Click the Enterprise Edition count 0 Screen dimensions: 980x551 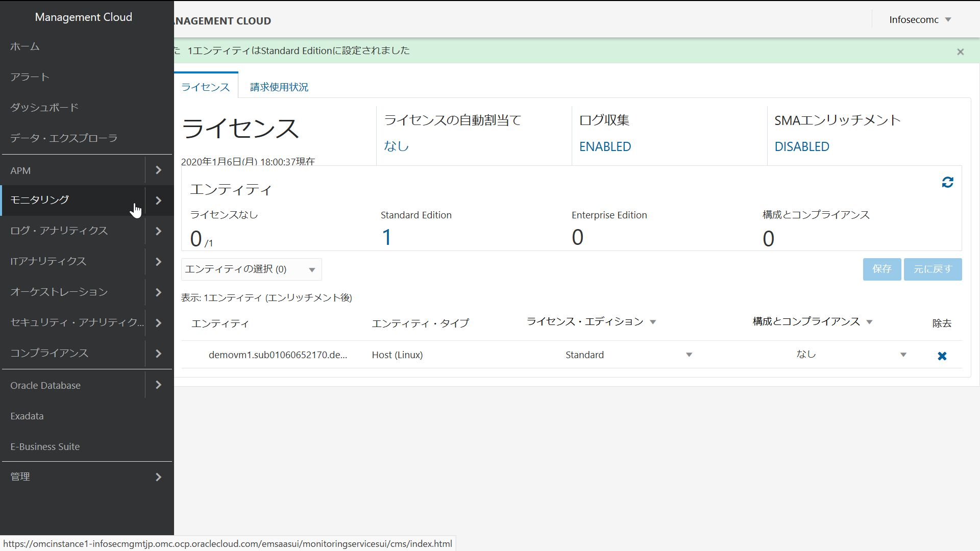pyautogui.click(x=577, y=238)
